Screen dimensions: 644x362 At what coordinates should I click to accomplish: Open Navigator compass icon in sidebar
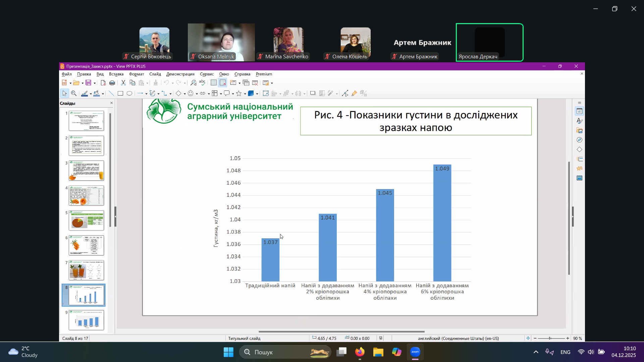(579, 140)
